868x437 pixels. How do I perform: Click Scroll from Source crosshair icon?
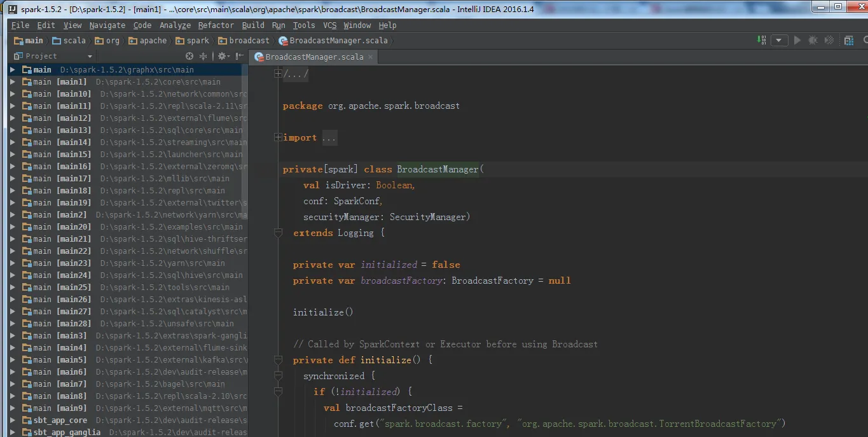[x=190, y=56]
